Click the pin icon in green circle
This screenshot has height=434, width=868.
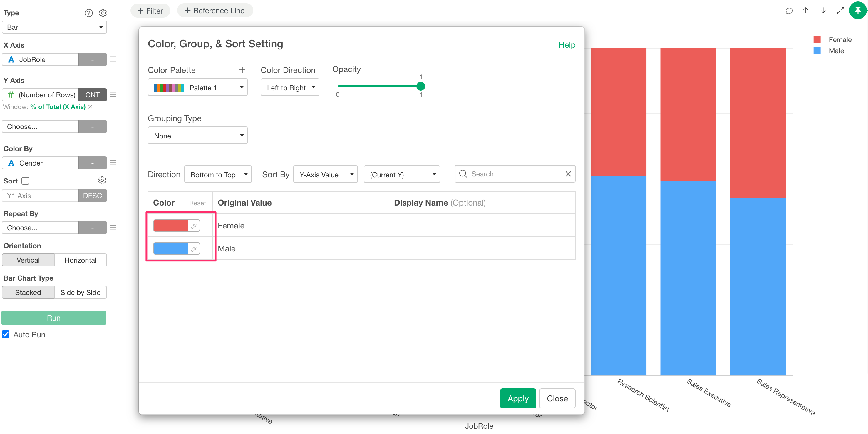coord(857,11)
